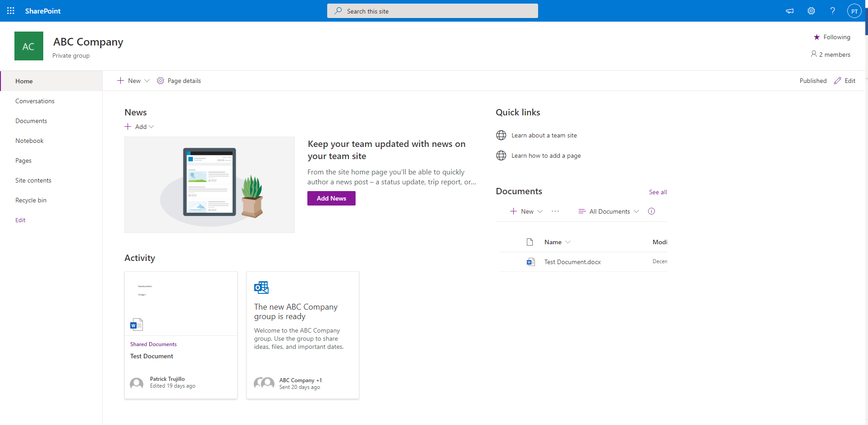Click the Search this site box
Viewport: 868px width, 425px height.
(433, 11)
